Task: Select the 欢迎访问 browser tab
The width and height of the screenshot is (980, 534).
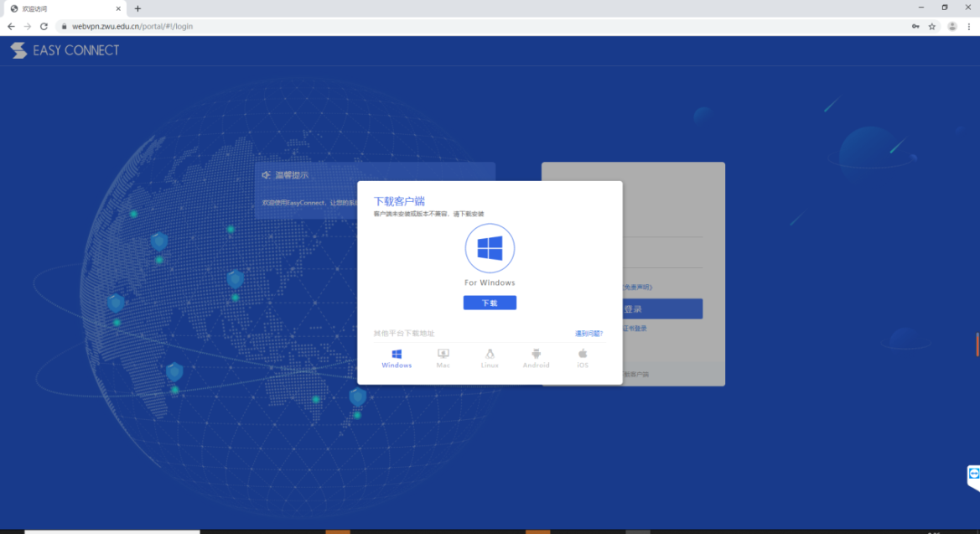Action: point(65,8)
